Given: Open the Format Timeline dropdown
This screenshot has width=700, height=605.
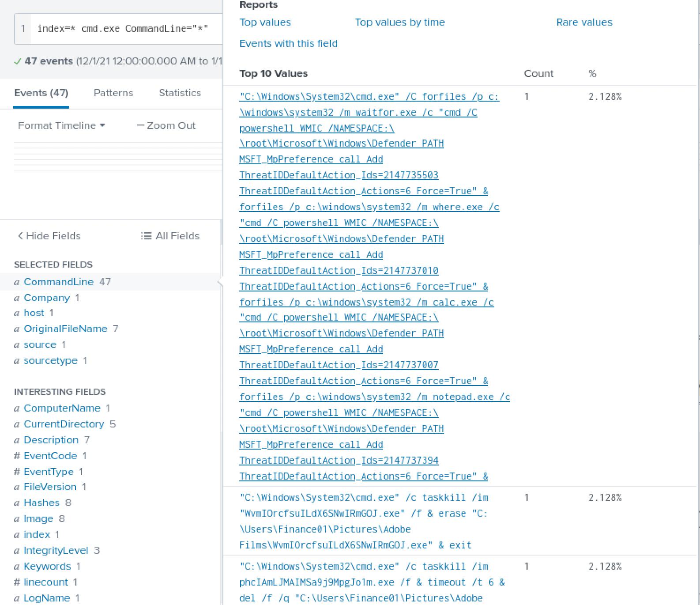Looking at the screenshot, I should tap(61, 125).
